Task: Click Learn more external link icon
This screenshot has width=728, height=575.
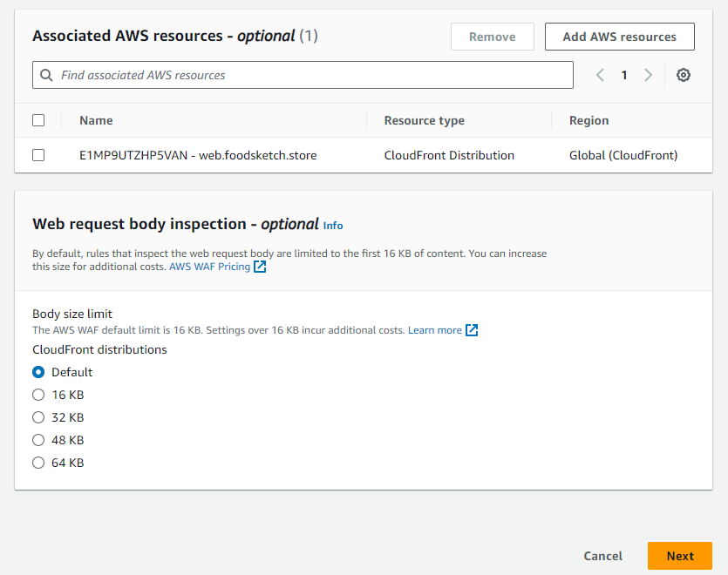Action: [472, 330]
